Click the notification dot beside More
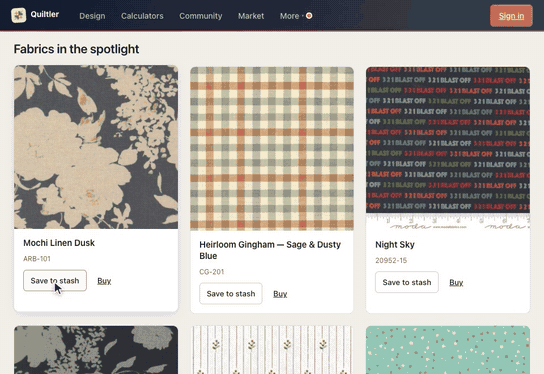544x374 pixels. [x=309, y=16]
